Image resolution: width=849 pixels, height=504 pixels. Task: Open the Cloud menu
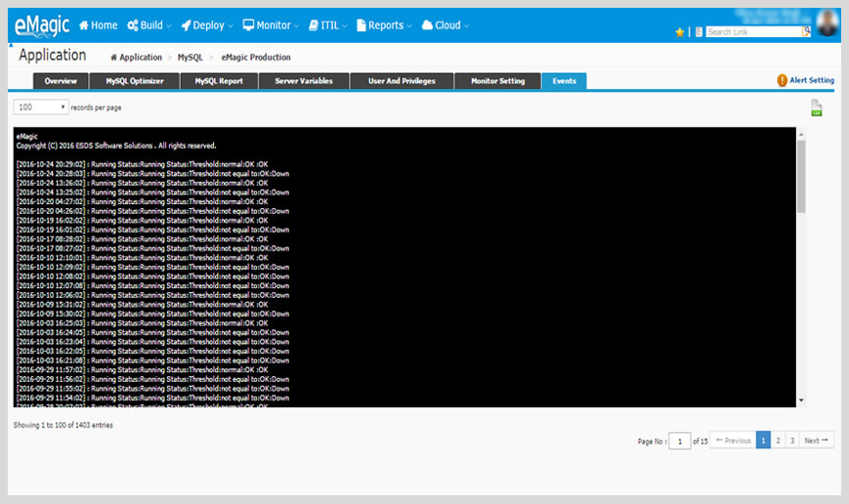[446, 25]
